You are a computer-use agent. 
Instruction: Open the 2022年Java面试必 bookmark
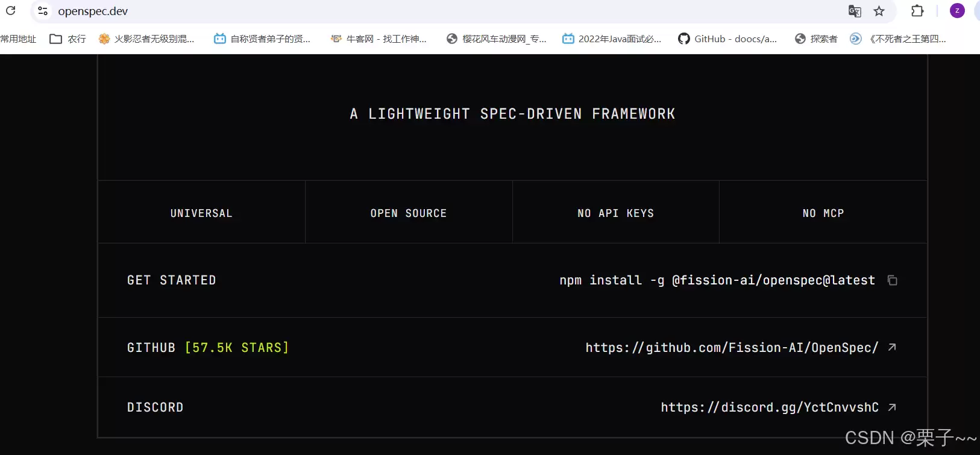pos(612,39)
